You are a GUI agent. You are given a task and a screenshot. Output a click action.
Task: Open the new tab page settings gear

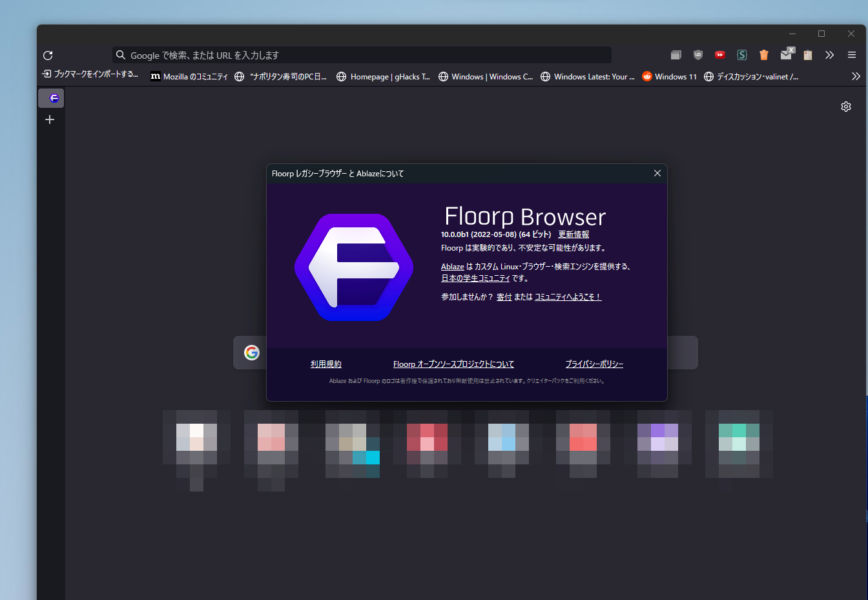coord(846,107)
